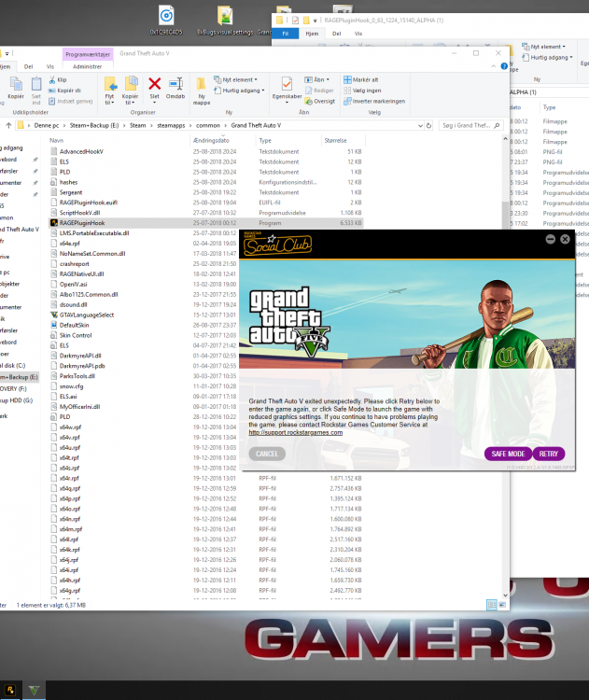This screenshot has height=700, width=589.
Task: Select the Steam-Backup (E:) drive in the sidebar
Action: coord(19,377)
